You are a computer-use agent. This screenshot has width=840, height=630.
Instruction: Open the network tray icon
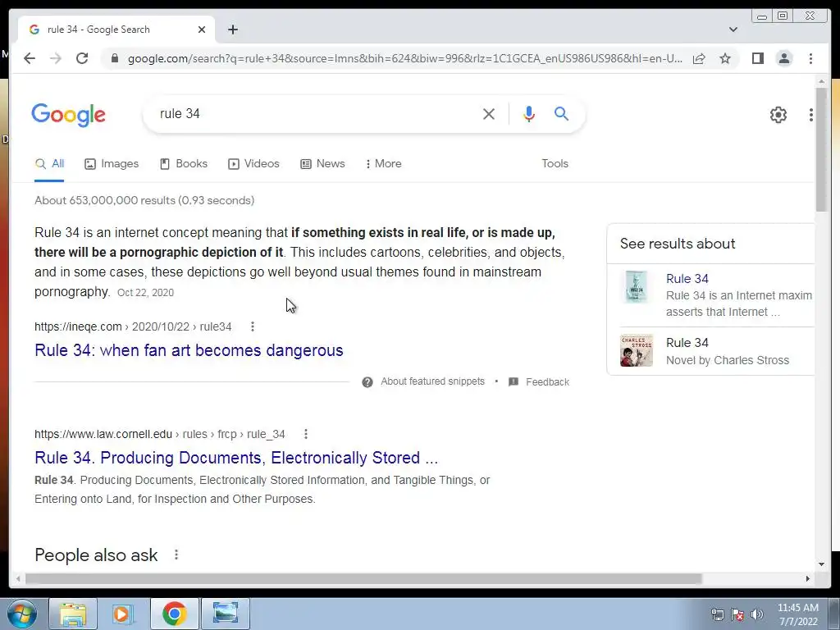(717, 614)
